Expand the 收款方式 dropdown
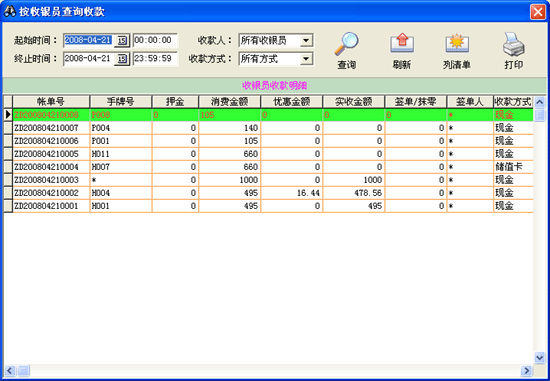The height and width of the screenshot is (381, 550). tap(306, 59)
